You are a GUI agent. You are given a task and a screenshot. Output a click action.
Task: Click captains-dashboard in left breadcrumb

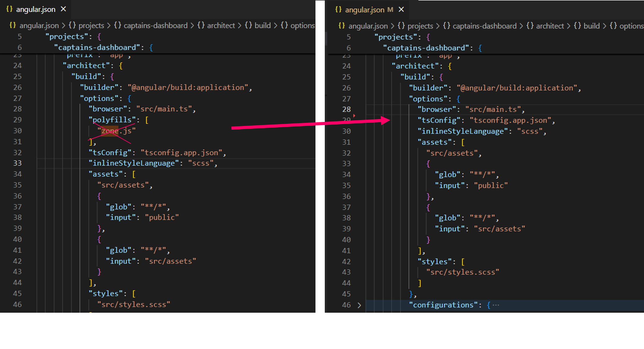tap(155, 25)
